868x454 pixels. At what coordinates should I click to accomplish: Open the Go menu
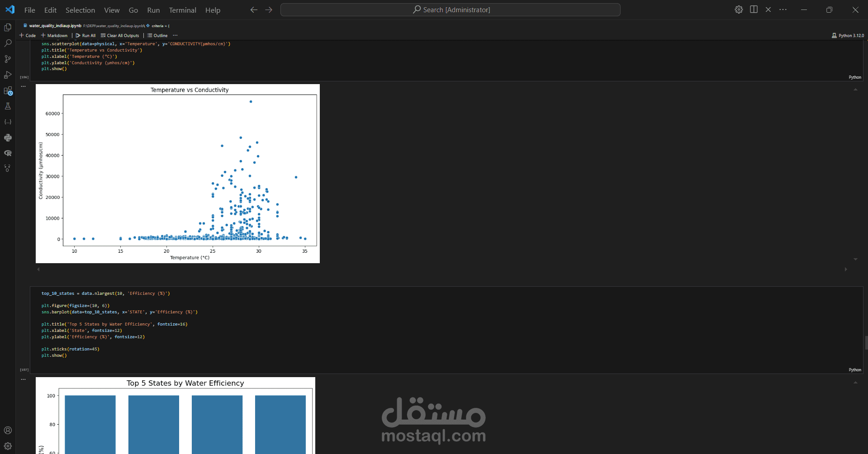[133, 10]
